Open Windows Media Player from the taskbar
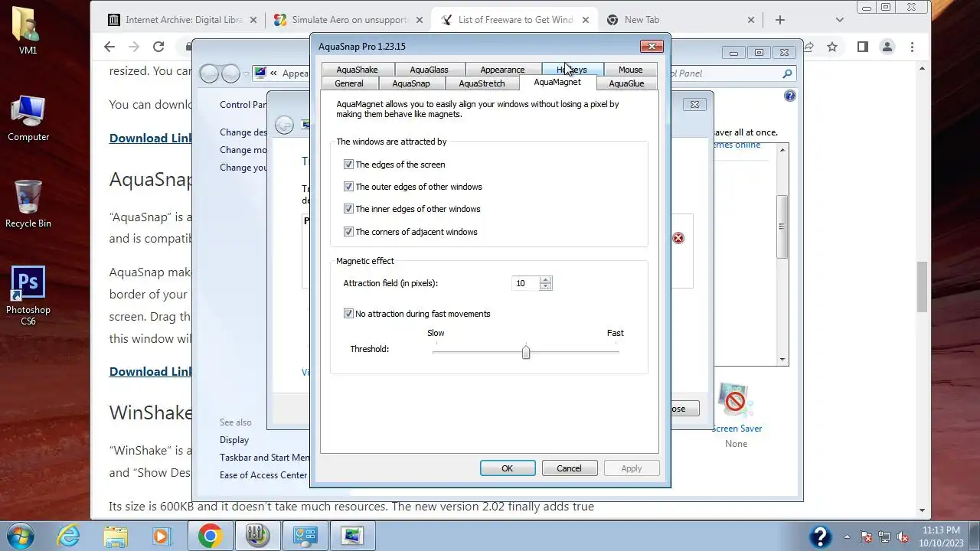980x551 pixels. point(162,536)
